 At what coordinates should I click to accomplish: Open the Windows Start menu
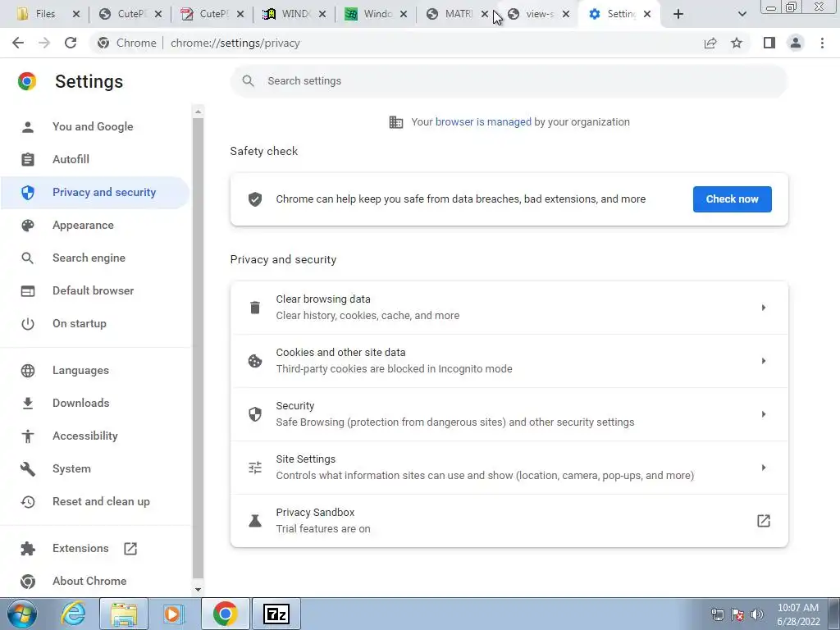click(x=21, y=614)
